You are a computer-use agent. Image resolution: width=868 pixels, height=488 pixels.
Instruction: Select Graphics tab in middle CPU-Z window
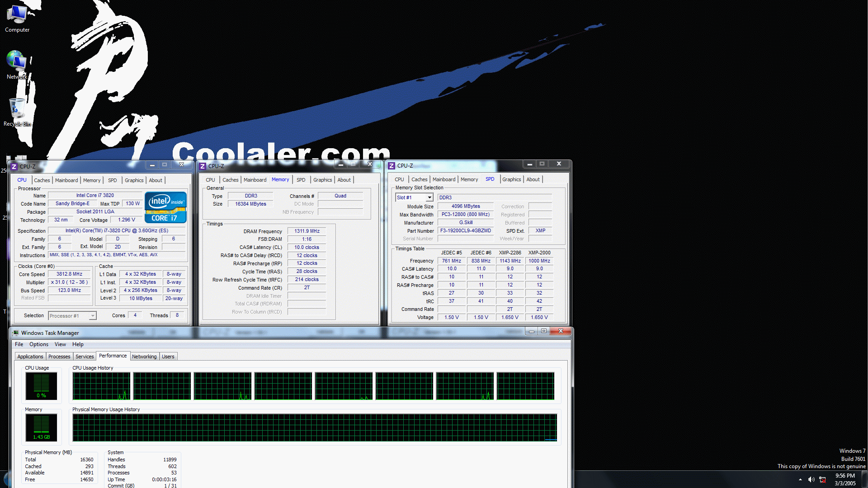pos(323,180)
